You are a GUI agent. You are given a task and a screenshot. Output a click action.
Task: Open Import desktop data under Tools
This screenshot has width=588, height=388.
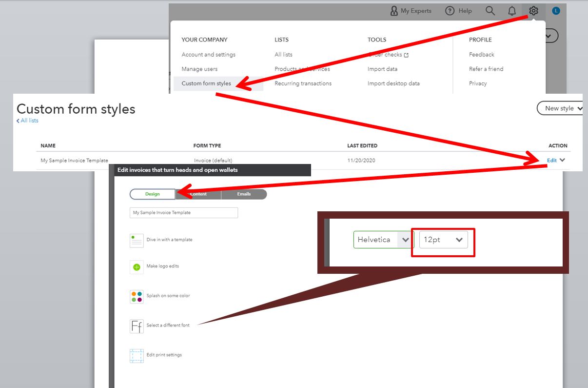[x=393, y=83]
